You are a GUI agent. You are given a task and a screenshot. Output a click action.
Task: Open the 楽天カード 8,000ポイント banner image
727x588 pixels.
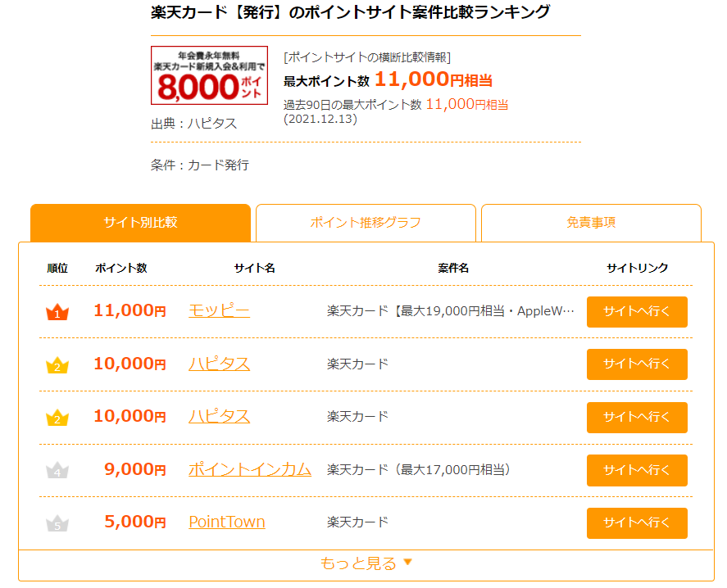pos(209,75)
